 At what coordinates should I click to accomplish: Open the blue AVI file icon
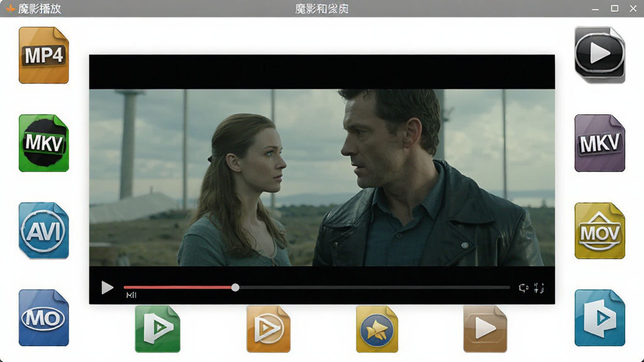(x=43, y=231)
